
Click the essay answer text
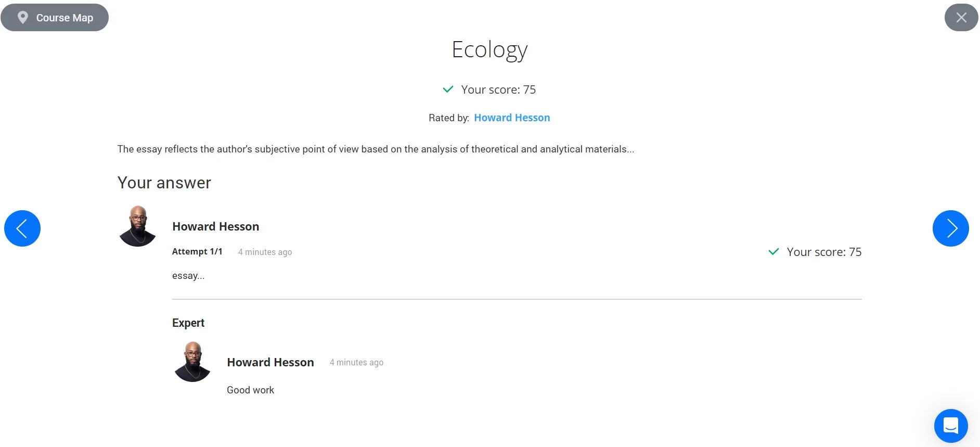(x=188, y=276)
